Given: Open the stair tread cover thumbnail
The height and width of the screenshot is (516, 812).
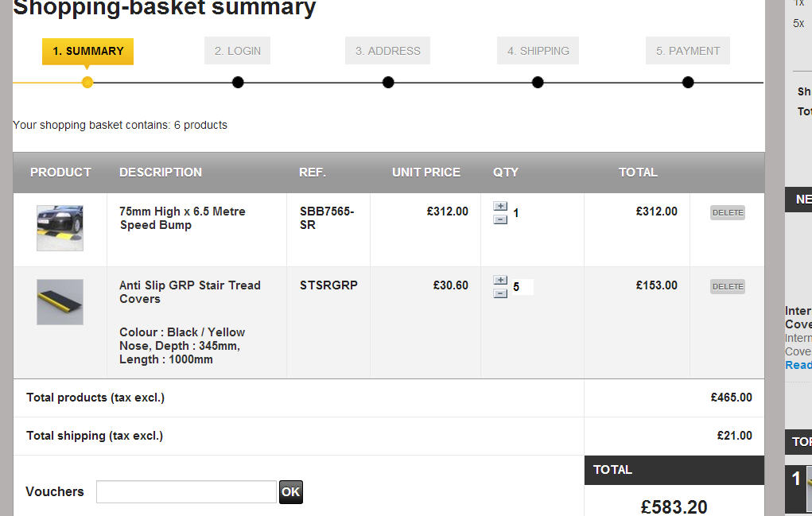Looking at the screenshot, I should pyautogui.click(x=60, y=301).
